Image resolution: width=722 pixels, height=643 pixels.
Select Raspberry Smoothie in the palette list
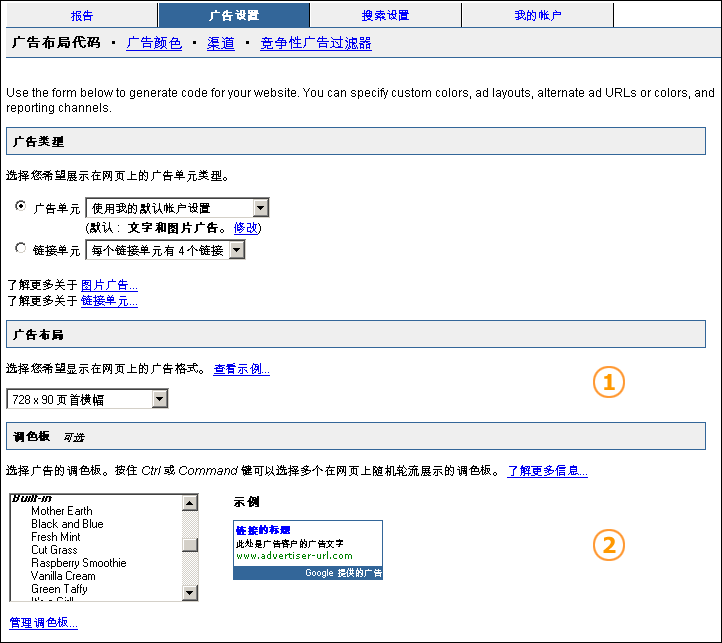click(x=78, y=563)
